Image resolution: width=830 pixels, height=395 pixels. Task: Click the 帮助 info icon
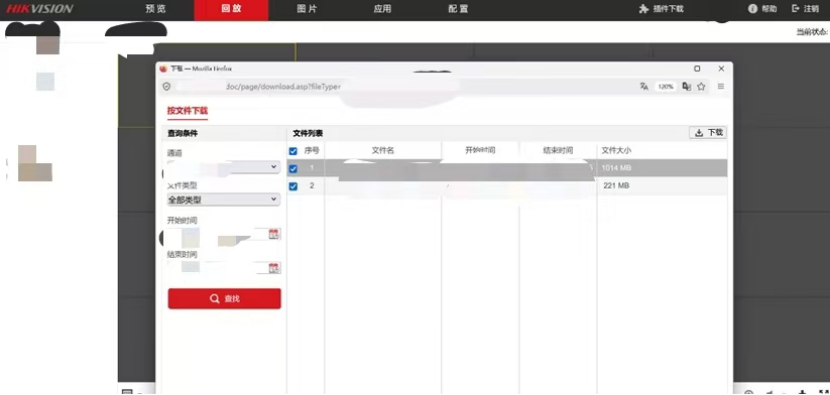coord(753,9)
